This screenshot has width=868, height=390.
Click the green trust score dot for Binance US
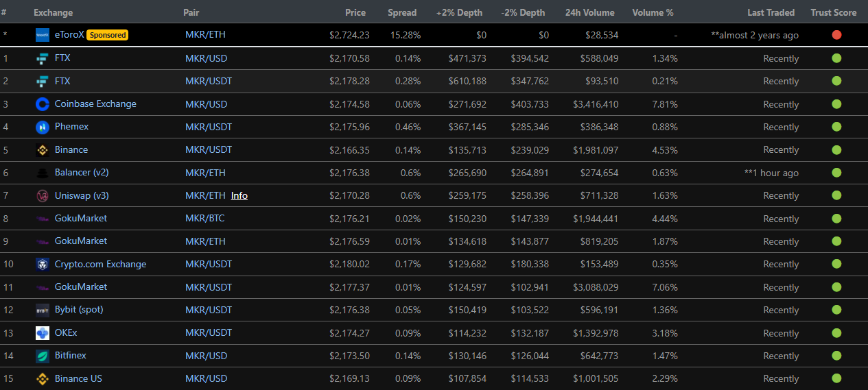click(x=836, y=378)
